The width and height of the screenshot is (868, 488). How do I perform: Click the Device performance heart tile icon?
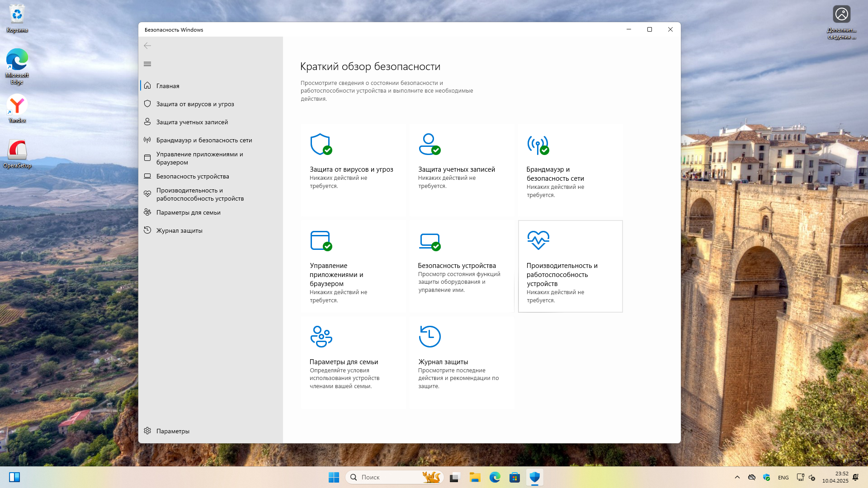pos(538,240)
